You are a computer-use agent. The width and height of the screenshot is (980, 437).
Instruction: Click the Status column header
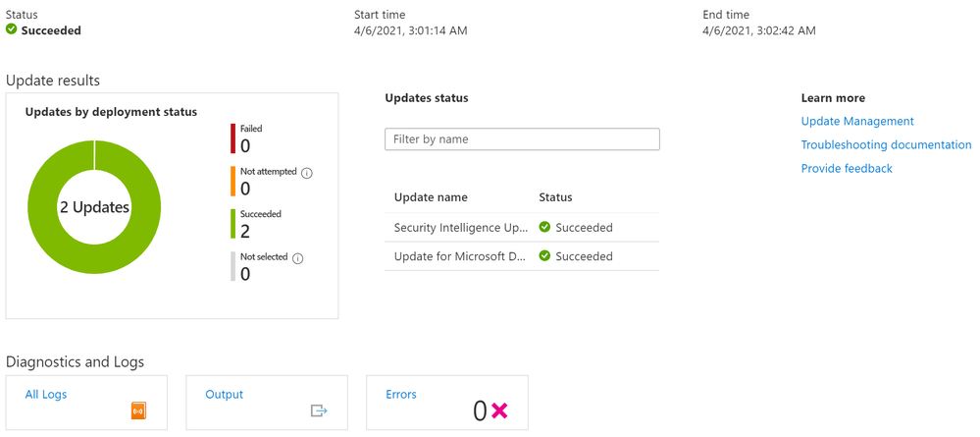coord(555,197)
